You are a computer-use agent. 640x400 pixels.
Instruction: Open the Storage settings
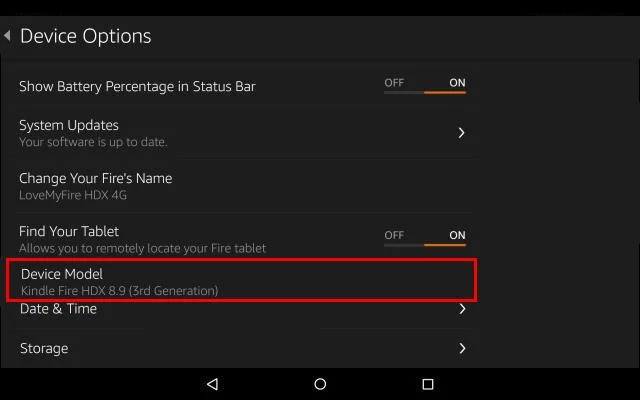pos(245,348)
